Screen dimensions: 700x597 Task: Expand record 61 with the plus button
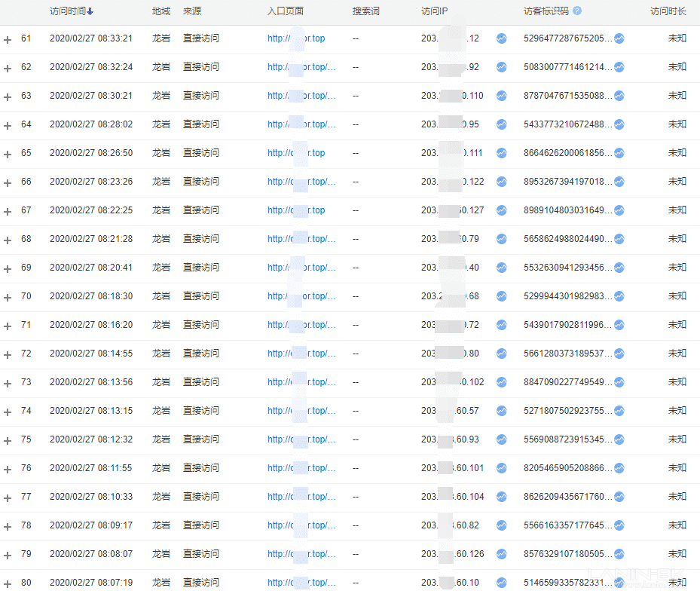coord(8,40)
